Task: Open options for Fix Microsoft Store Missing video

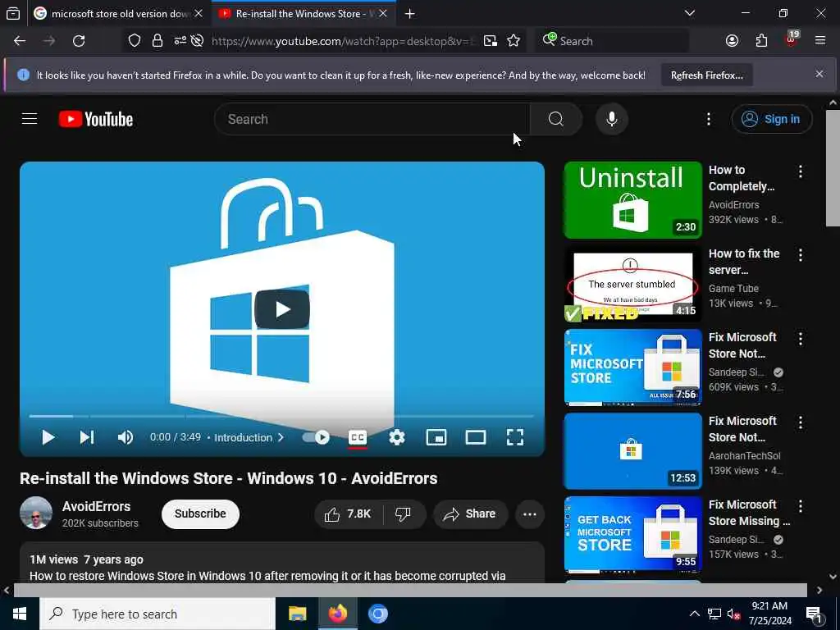Action: [x=801, y=505]
